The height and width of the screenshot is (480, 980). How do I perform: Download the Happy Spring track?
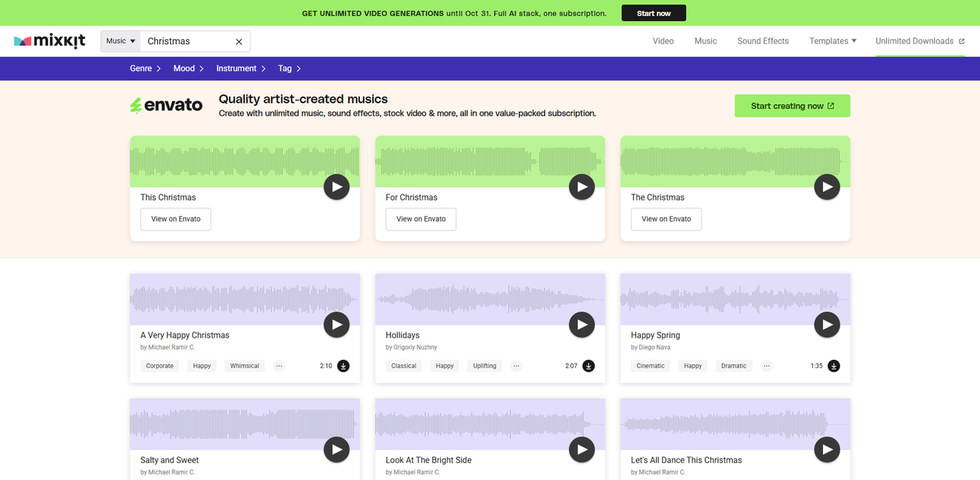[834, 365]
